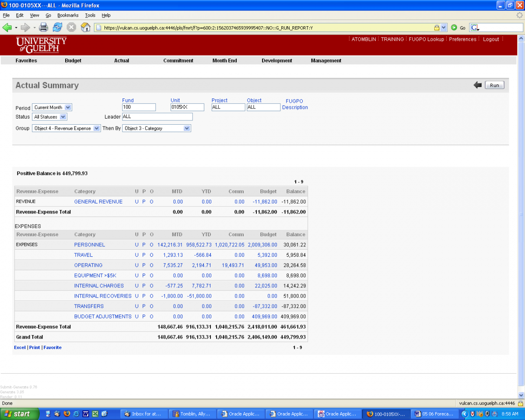Open the Status dropdown
Viewport: 525px width, 420px height.
(x=49, y=117)
